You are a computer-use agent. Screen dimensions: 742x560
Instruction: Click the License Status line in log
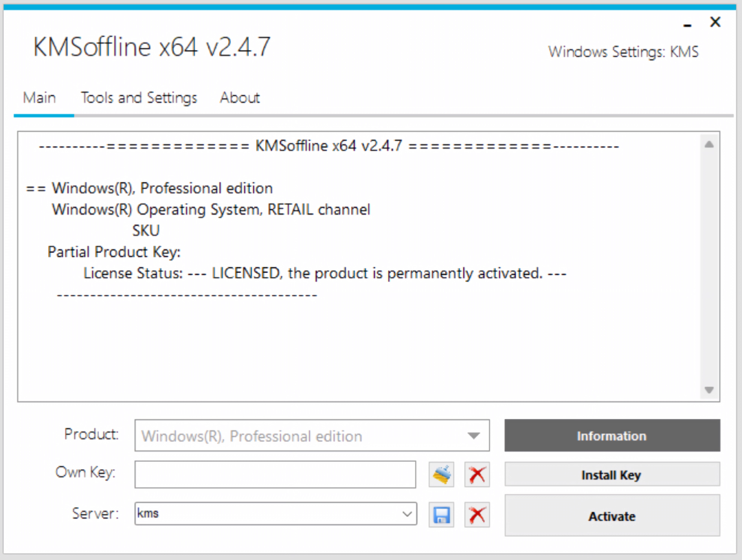pos(324,273)
